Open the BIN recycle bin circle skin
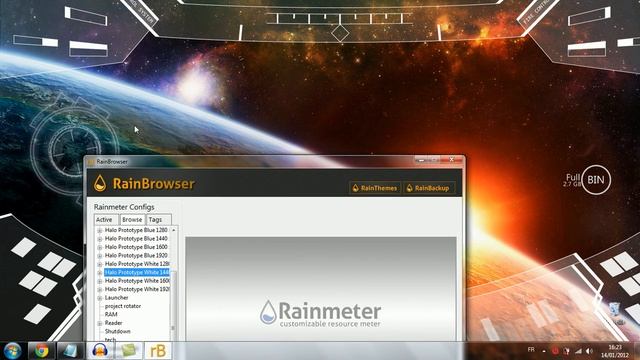Viewport: 640px width, 360px height. pos(596,180)
